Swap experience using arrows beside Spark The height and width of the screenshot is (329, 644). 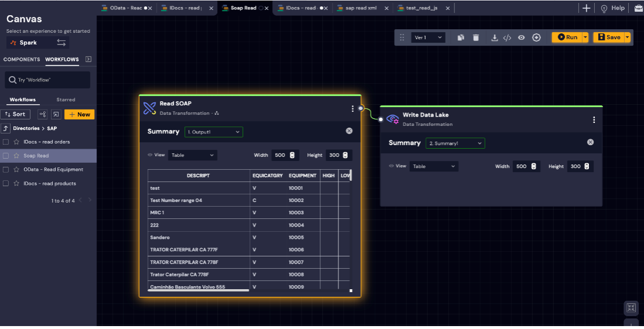click(x=61, y=43)
